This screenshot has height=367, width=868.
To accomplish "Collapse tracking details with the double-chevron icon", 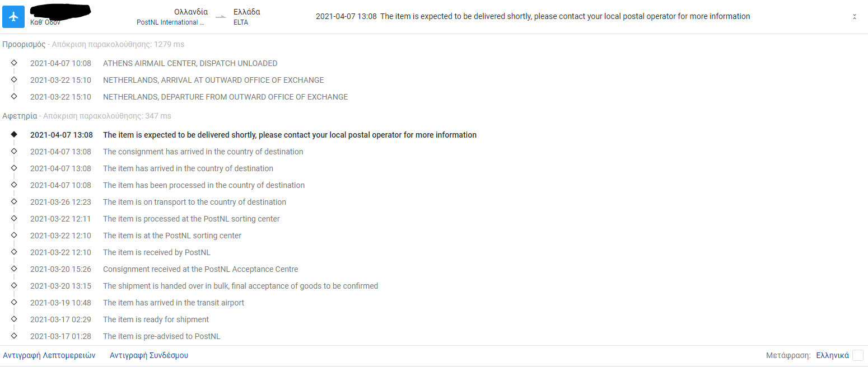I will click(855, 17).
